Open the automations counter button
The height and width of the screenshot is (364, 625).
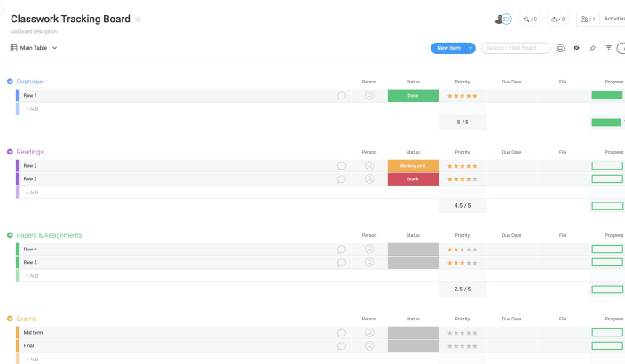point(558,20)
